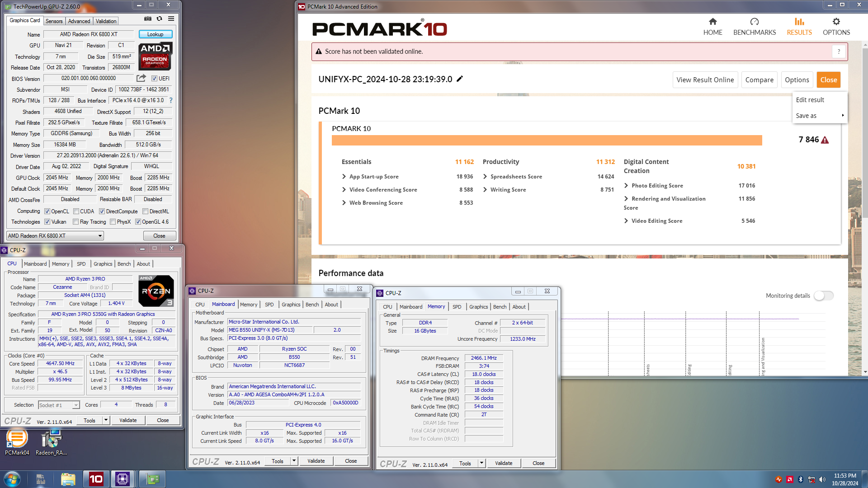Toggle the UEFI checkbox in GPU-Z
The height and width of the screenshot is (488, 868).
154,79
